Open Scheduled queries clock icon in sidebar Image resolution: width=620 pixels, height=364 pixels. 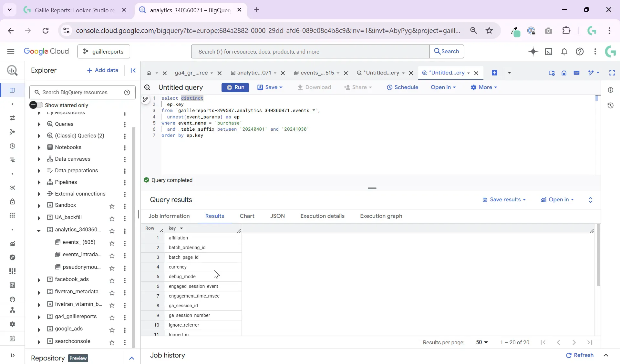[x=12, y=146]
